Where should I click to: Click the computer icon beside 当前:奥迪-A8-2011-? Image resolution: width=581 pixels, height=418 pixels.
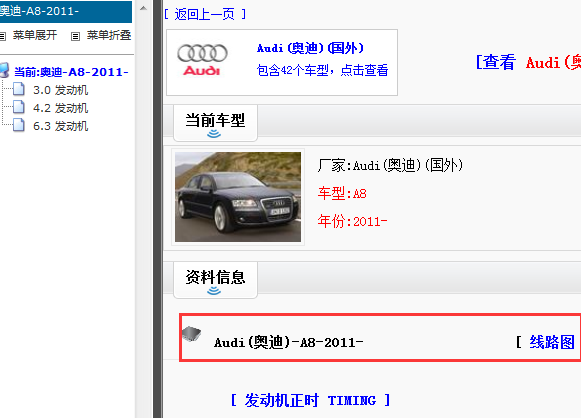(4, 70)
